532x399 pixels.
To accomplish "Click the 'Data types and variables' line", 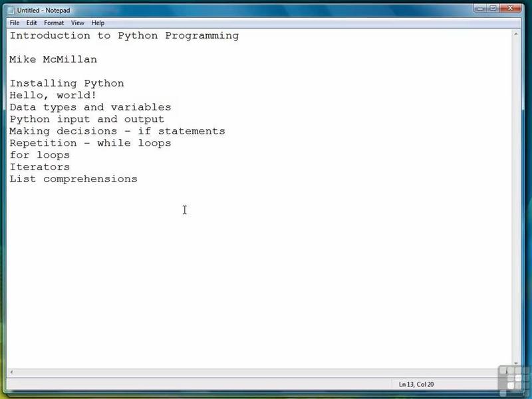I will [x=90, y=107].
